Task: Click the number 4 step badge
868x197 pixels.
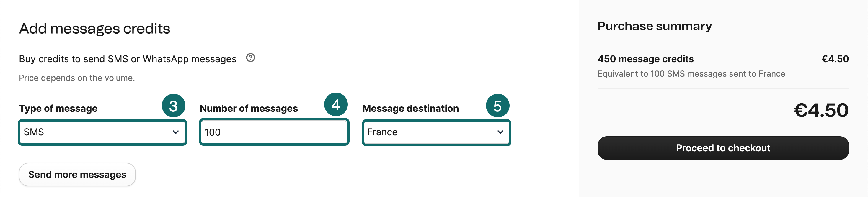Action: tap(336, 105)
